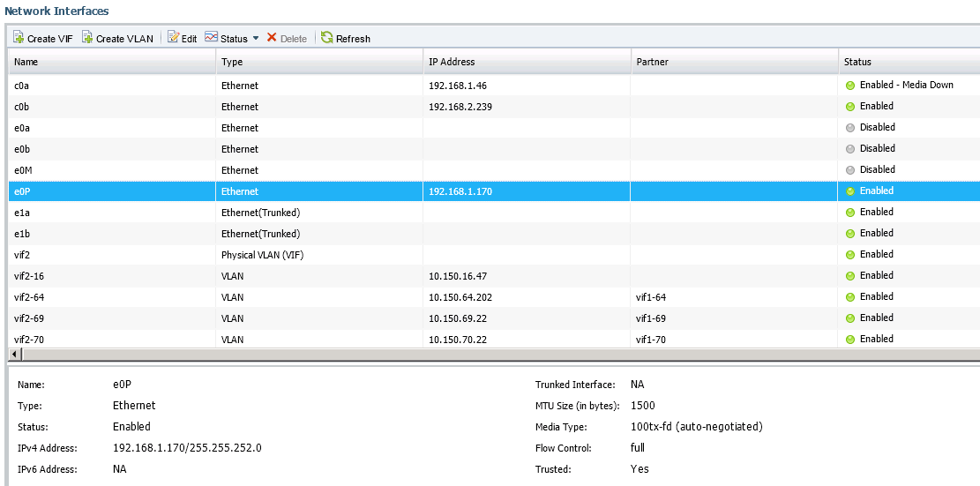Image resolution: width=980 pixels, height=486 pixels.
Task: Click the Partner column header
Action: 651,62
